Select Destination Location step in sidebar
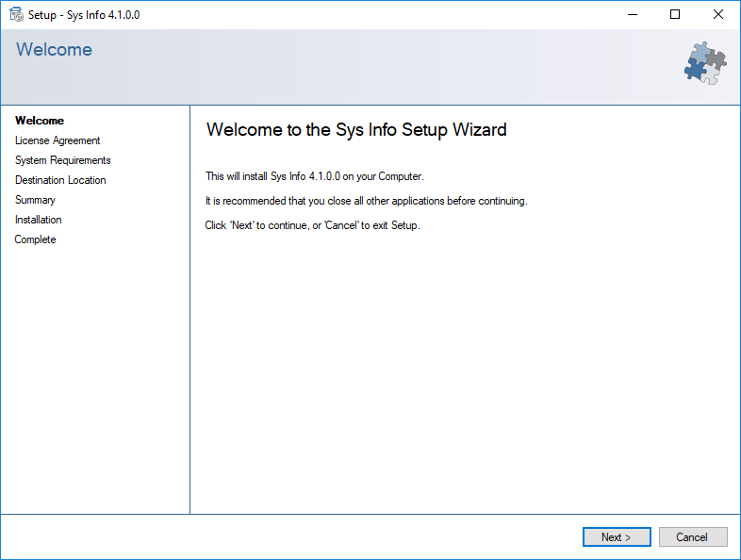This screenshot has width=741, height=560. pos(60,180)
